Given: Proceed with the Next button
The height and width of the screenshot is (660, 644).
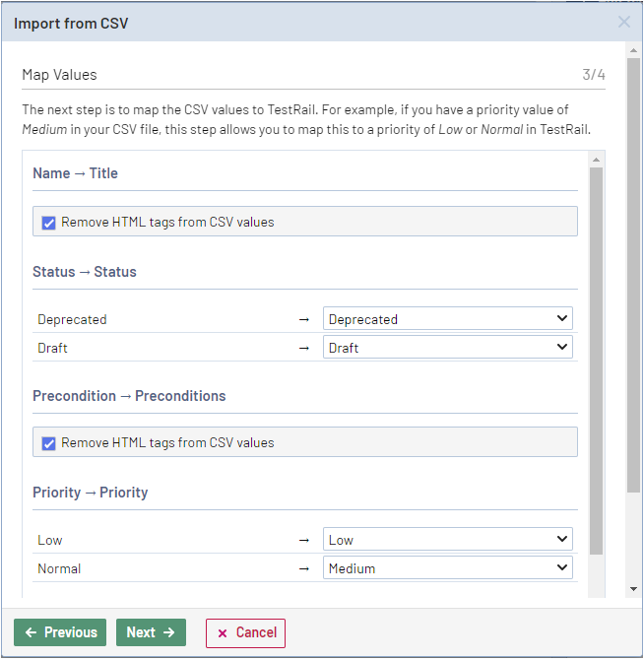Looking at the screenshot, I should pos(151,632).
